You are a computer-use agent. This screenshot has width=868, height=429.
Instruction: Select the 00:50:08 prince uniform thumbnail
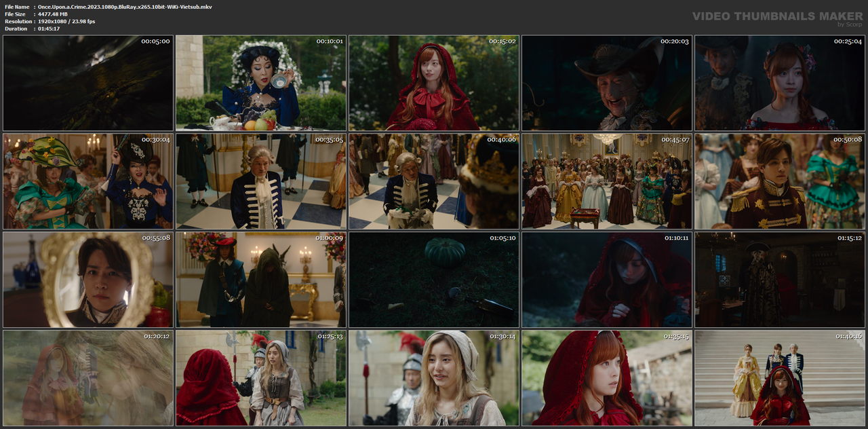(780, 181)
